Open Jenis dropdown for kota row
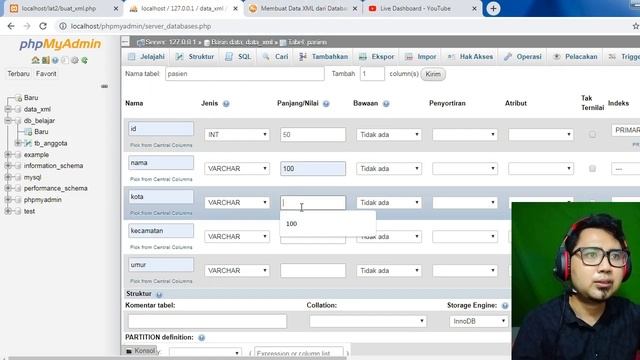The width and height of the screenshot is (640, 360). (237, 202)
